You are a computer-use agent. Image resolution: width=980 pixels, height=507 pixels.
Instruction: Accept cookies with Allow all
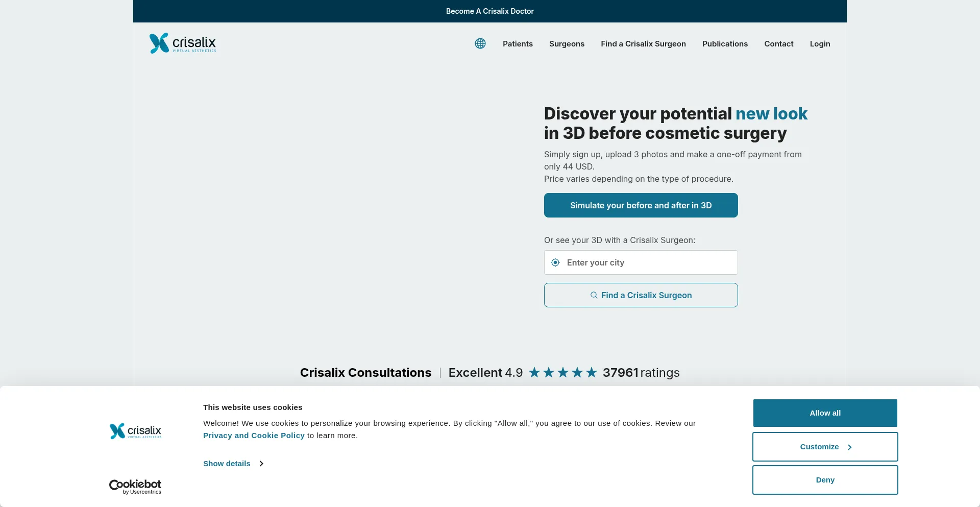[x=825, y=413]
